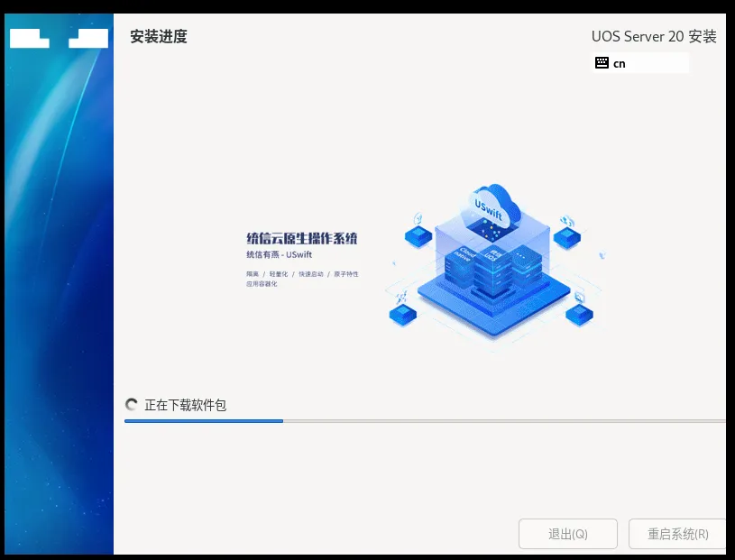Click the 退出(Q) quit button
This screenshot has height=560, width=735.
567,534
